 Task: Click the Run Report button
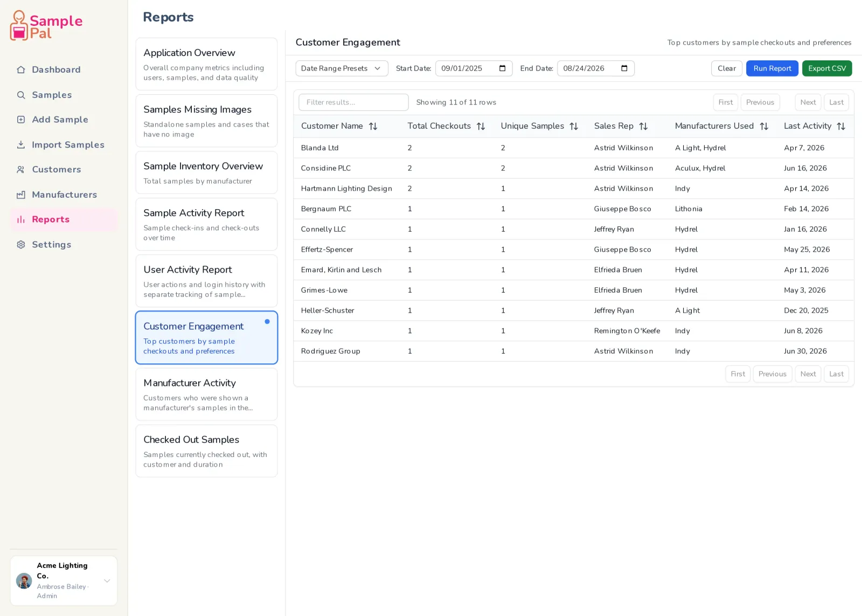click(772, 68)
